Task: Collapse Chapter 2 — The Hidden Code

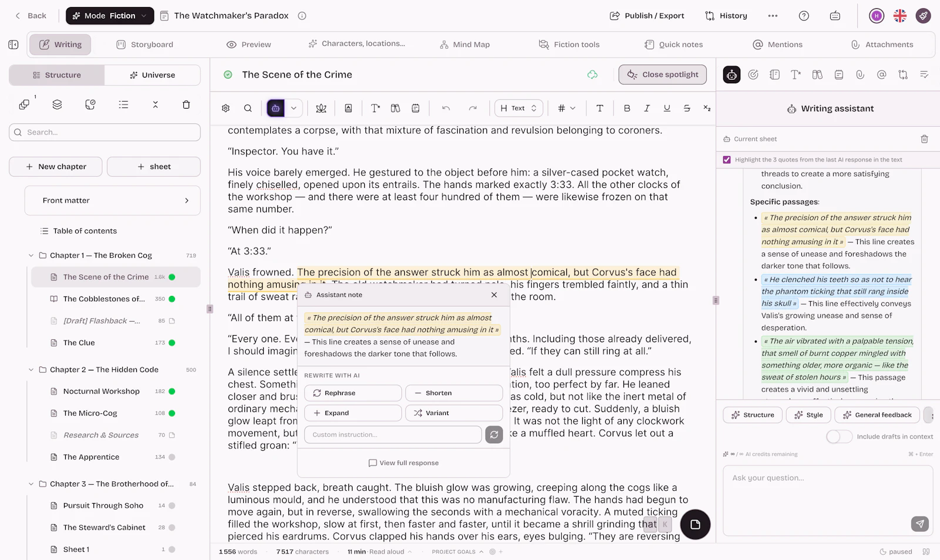Action: click(x=31, y=370)
